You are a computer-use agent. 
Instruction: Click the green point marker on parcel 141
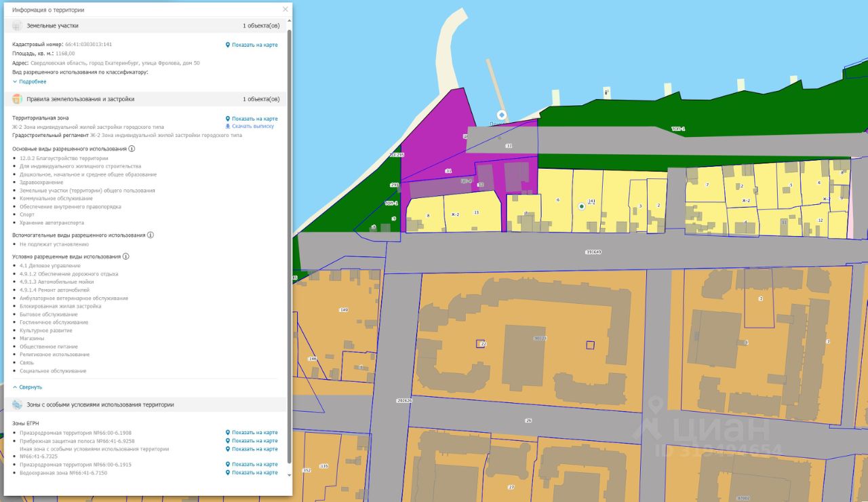(581, 206)
